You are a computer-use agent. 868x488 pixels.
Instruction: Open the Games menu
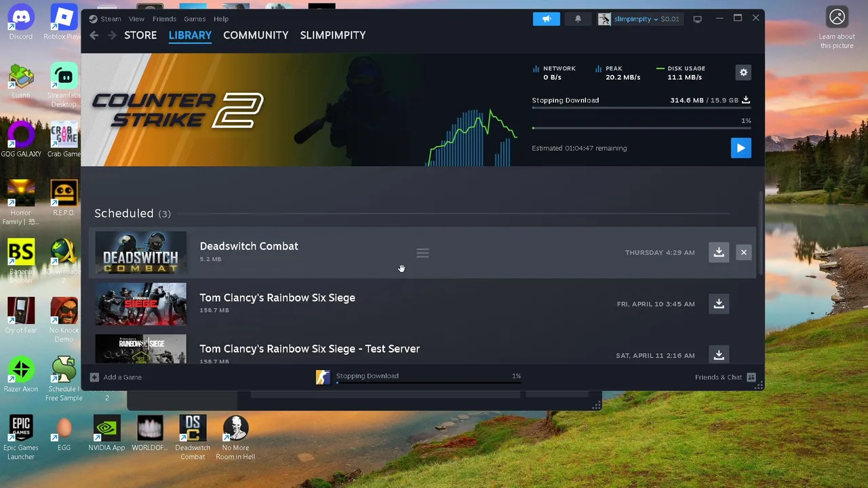coord(195,19)
